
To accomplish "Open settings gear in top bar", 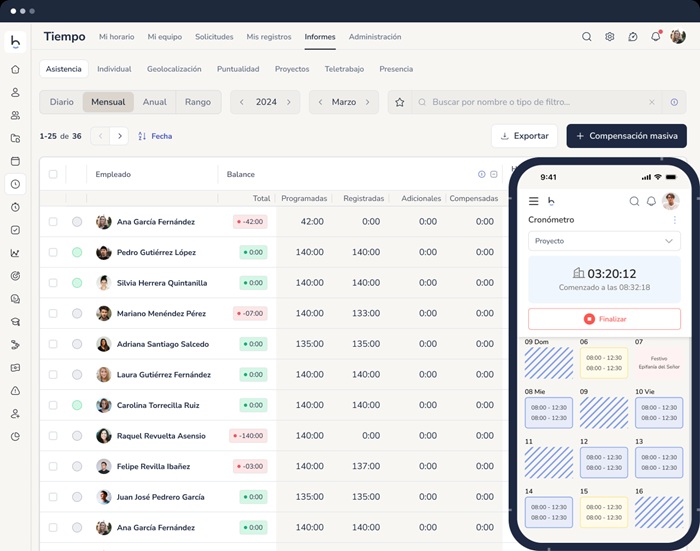I will [609, 37].
